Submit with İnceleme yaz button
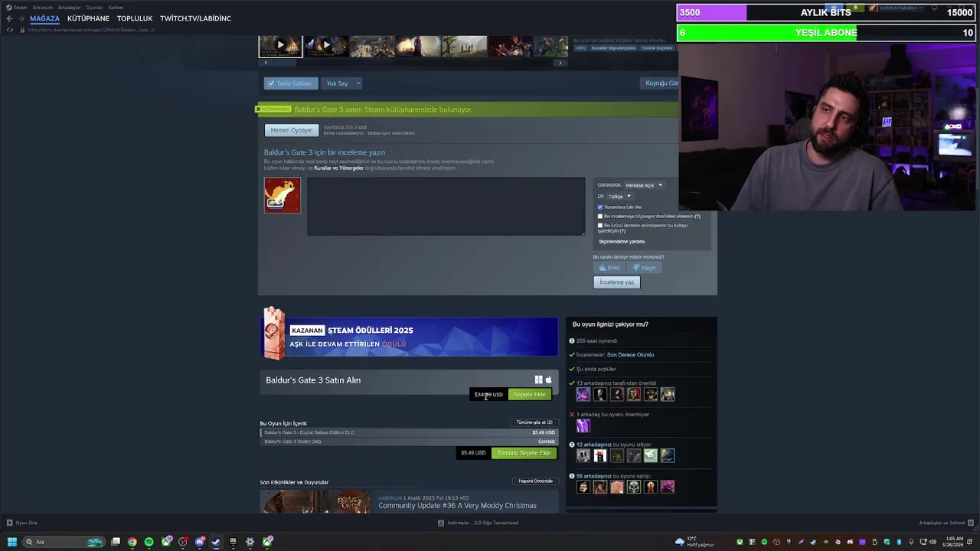The image size is (980, 551). (616, 282)
